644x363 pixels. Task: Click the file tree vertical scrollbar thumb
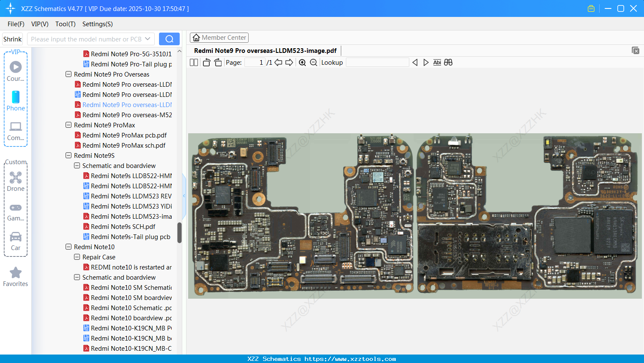[x=179, y=233]
